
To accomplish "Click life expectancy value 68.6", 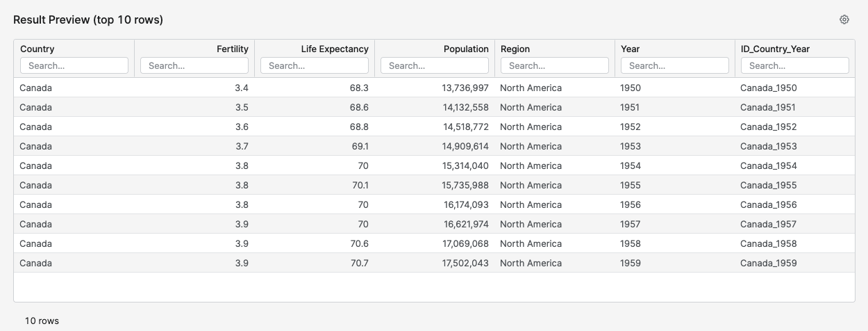I will tap(359, 107).
